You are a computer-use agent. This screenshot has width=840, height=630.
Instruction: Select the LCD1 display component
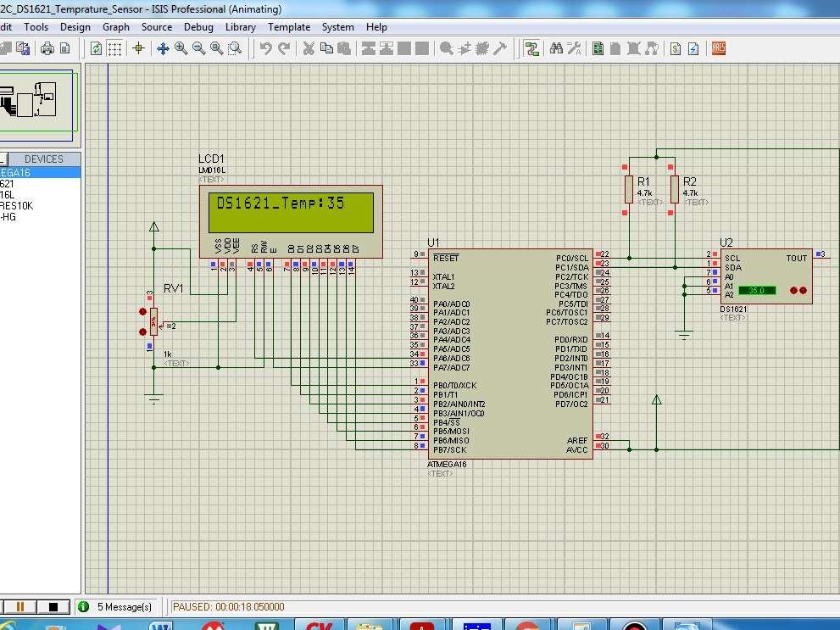coord(291,222)
